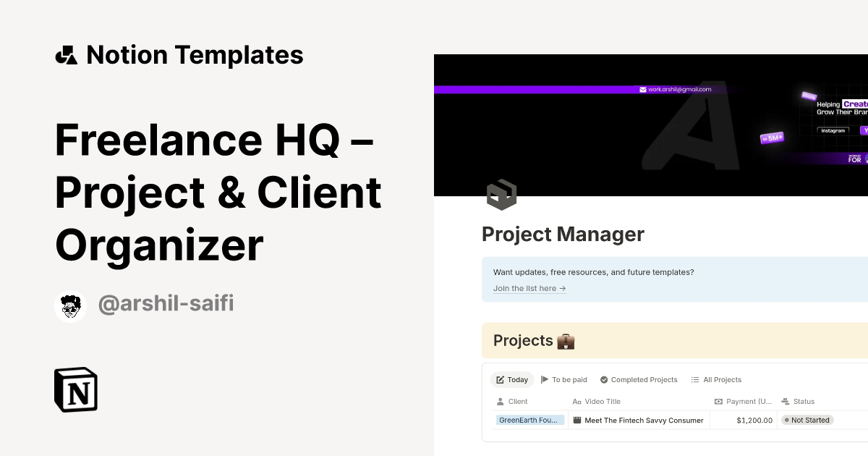Image resolution: width=868 pixels, height=456 pixels.
Task: Click the flag icon on To be paid view
Action: click(x=545, y=379)
